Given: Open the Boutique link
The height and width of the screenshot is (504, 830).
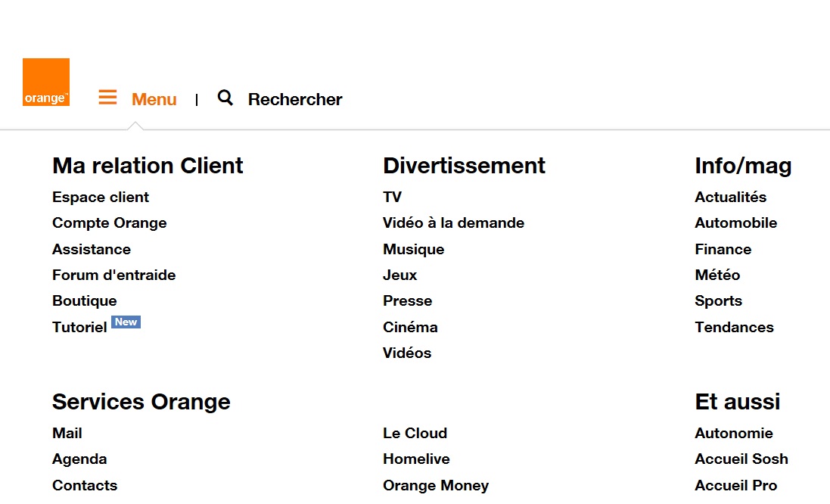Looking at the screenshot, I should pos(85,300).
